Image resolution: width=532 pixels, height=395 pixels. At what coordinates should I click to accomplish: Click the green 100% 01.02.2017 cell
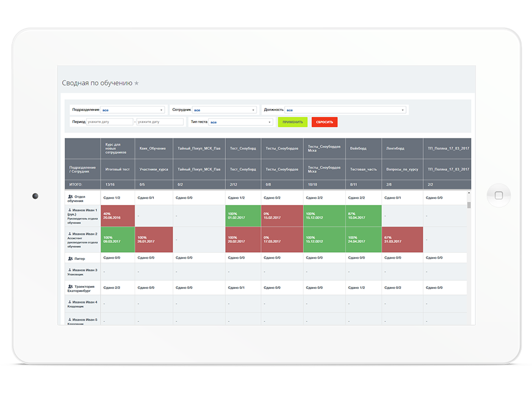pyautogui.click(x=243, y=216)
